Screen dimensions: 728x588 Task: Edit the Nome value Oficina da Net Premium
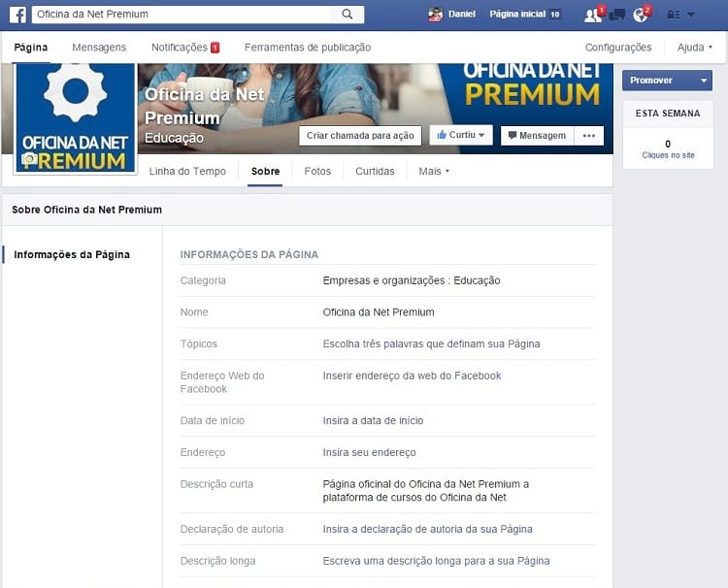click(379, 312)
